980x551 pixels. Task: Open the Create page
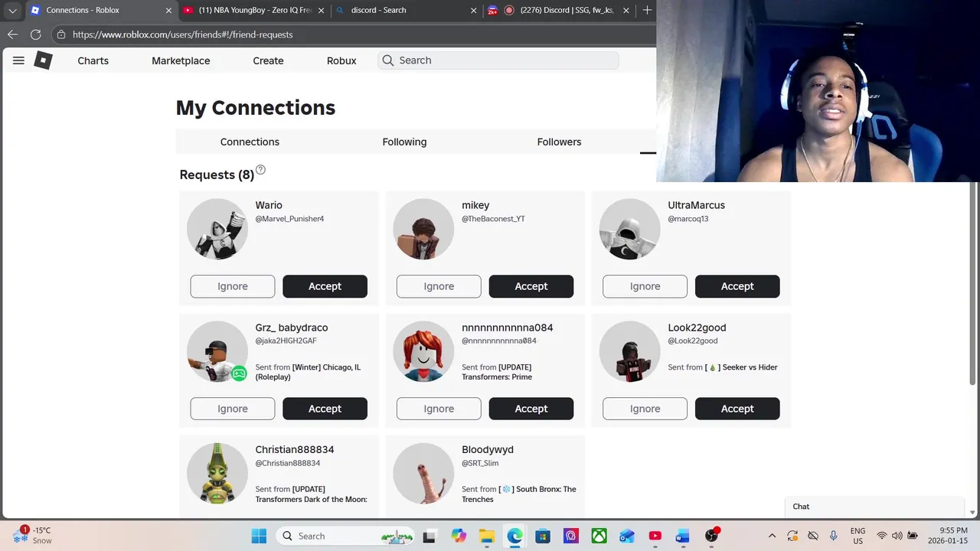pos(268,60)
